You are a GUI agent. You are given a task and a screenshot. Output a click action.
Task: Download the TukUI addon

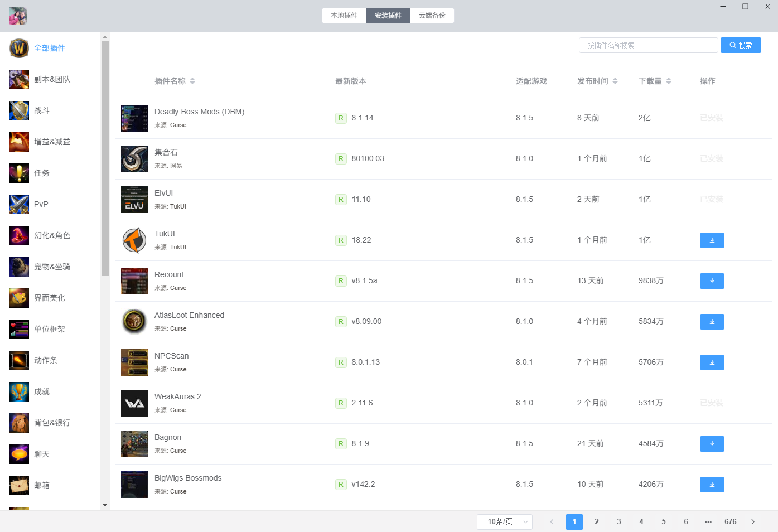[712, 240]
